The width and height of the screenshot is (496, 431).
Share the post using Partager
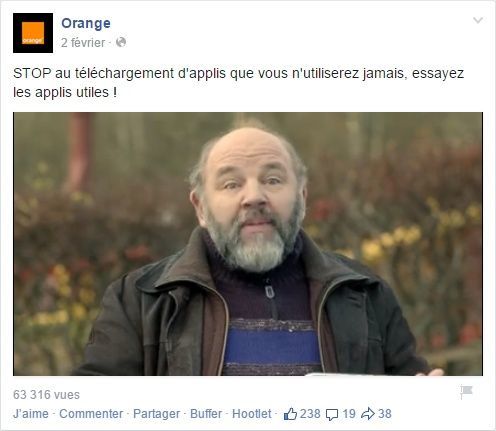pyautogui.click(x=156, y=414)
